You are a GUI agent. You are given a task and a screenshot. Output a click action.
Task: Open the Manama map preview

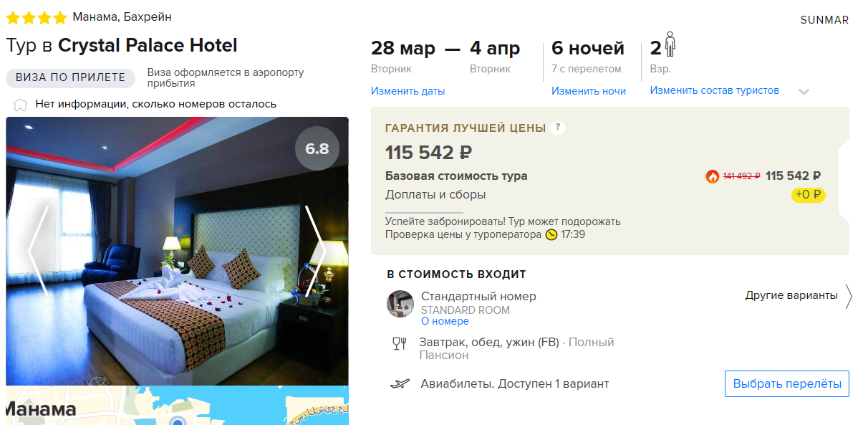(x=178, y=406)
